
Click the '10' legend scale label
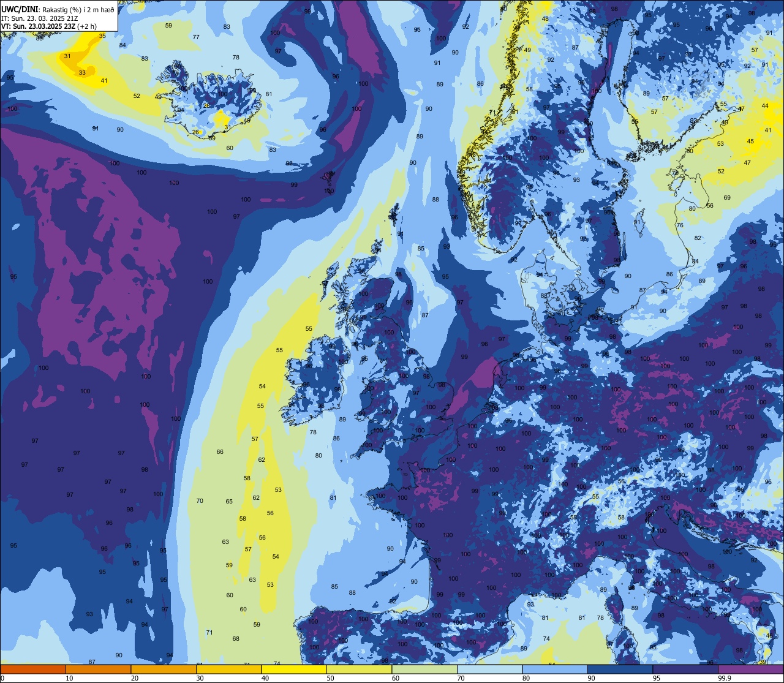(69, 678)
